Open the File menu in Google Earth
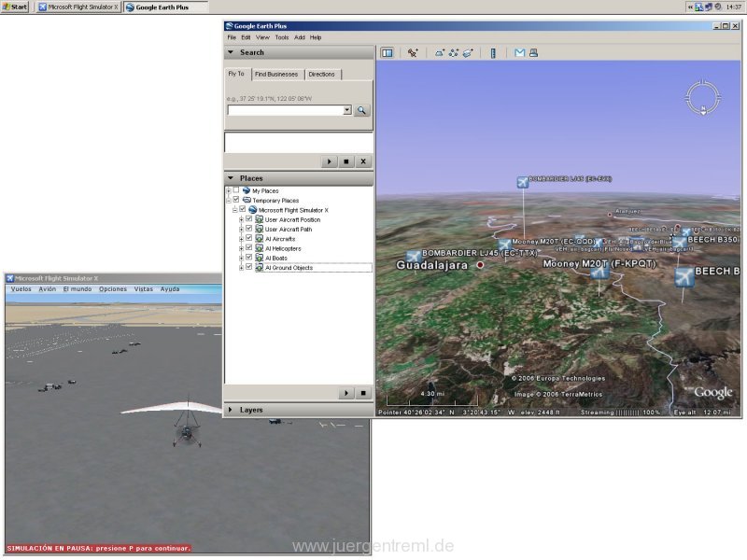Viewport: 747px width, 560px height. click(x=232, y=37)
